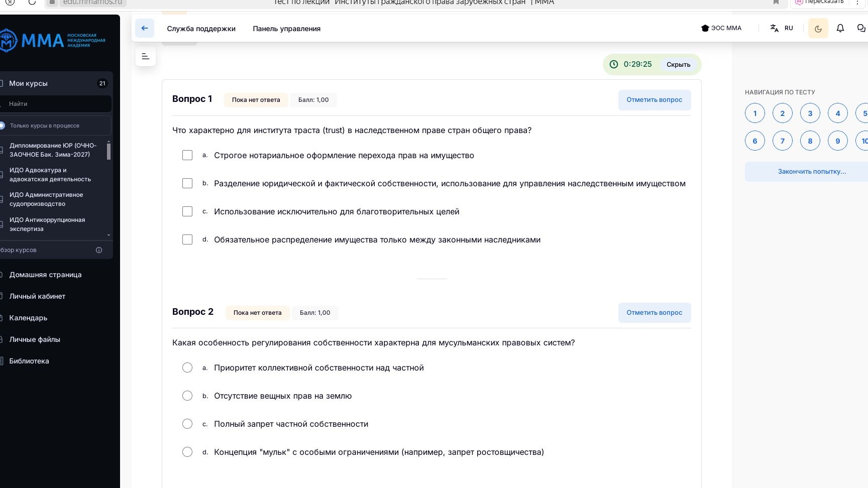The height and width of the screenshot is (488, 868).
Task: Open Служба поддержки menu item
Action: tap(201, 29)
